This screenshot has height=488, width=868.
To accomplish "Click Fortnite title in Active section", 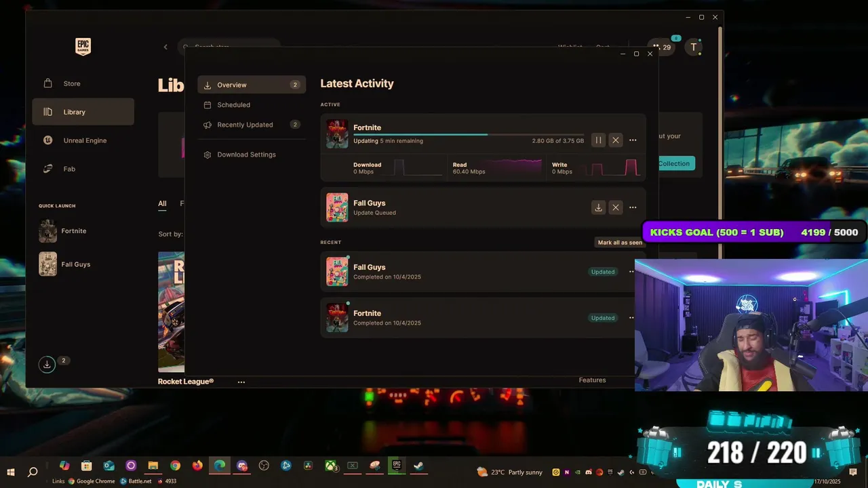I will (367, 127).
